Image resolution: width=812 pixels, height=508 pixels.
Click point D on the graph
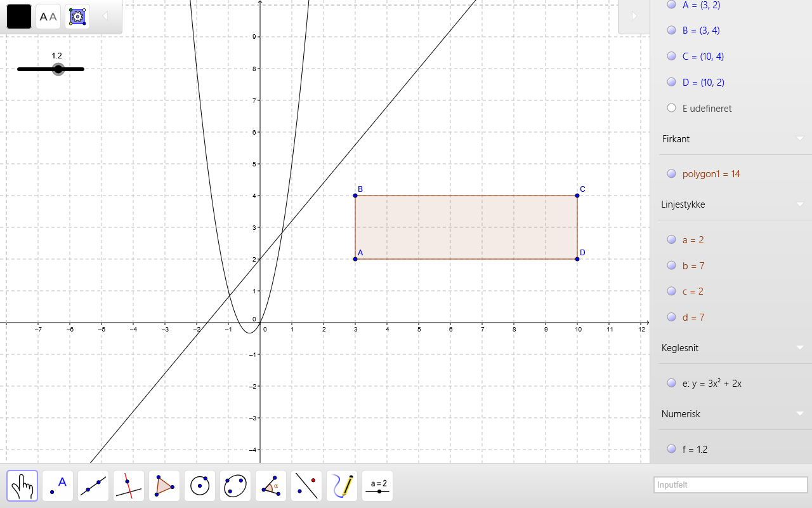[577, 259]
